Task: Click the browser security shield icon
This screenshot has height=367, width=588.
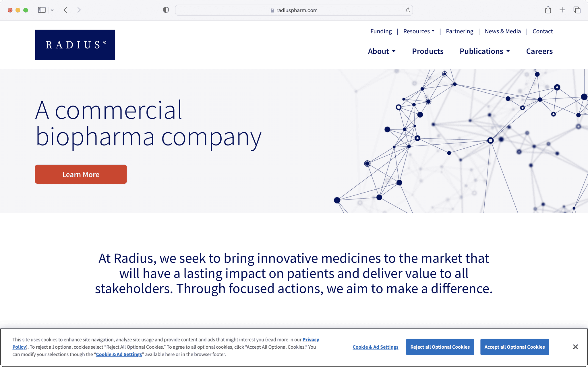Action: point(165,10)
